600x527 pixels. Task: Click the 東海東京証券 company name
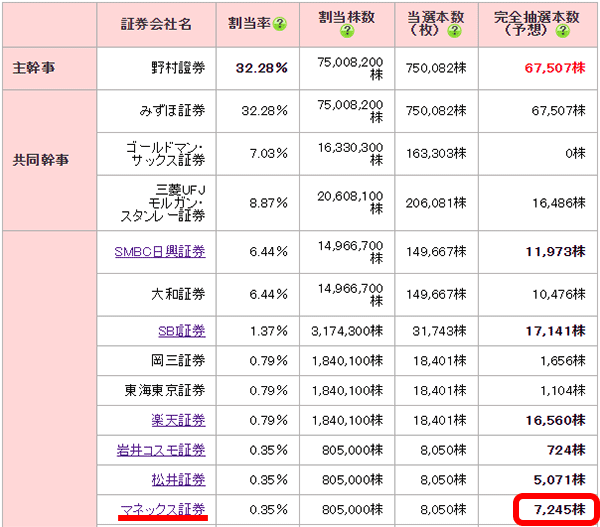(x=165, y=391)
